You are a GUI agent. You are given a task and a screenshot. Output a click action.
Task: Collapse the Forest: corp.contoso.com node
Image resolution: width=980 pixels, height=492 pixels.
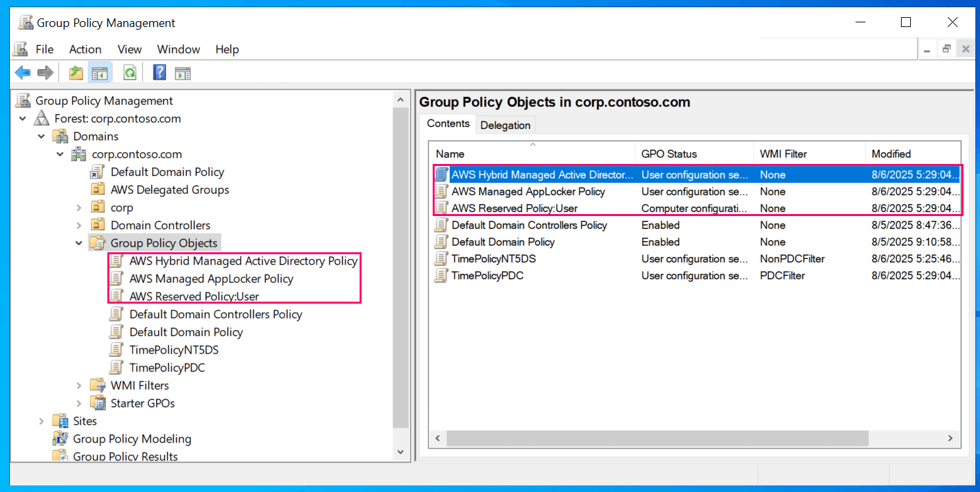point(23,119)
